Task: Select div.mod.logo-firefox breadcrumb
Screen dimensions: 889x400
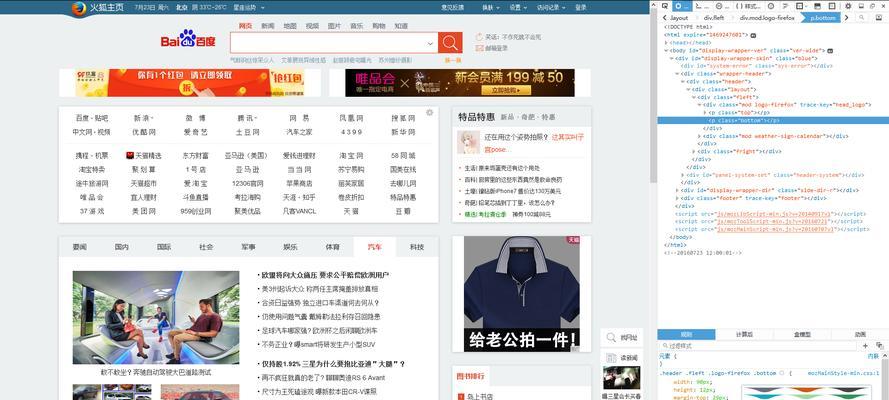Action: 767,18
